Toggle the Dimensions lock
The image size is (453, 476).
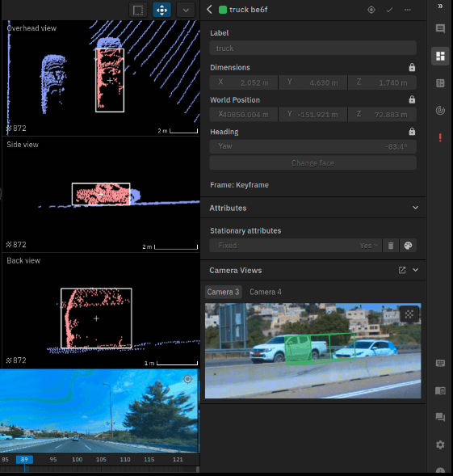tap(412, 67)
